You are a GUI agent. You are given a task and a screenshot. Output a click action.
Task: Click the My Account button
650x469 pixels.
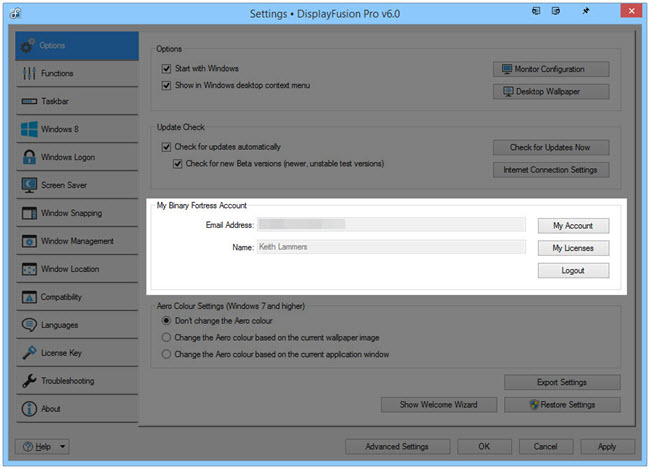click(573, 226)
